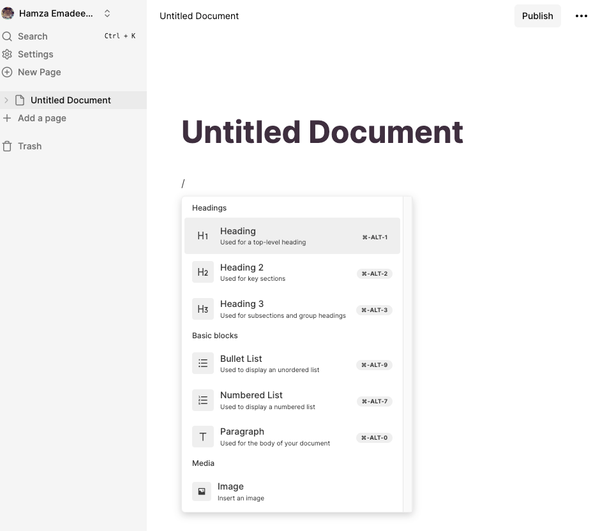Click the Numbered List icon
600x531 pixels.
click(203, 400)
